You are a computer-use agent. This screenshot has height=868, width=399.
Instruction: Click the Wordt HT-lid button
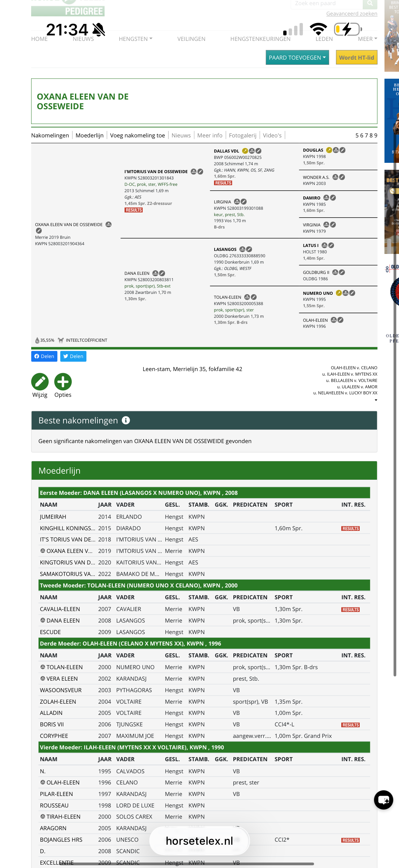pos(356,58)
